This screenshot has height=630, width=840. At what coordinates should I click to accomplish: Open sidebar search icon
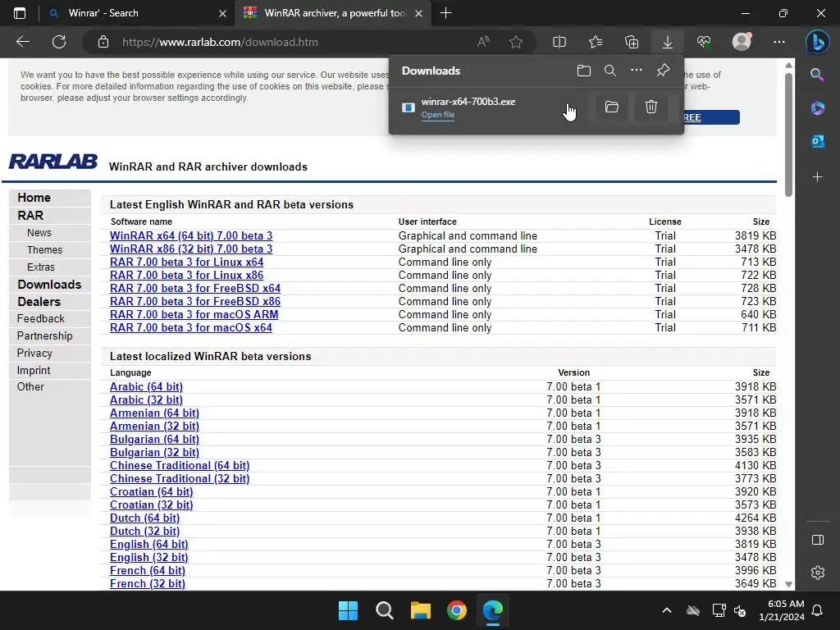818,75
